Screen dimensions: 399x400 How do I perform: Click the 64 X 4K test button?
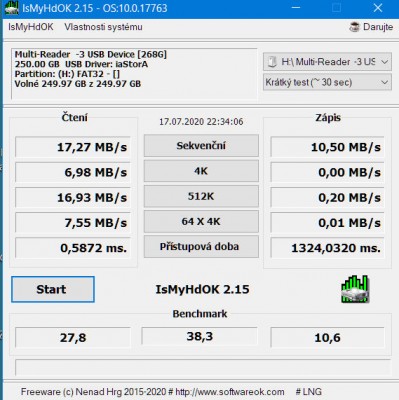click(x=201, y=221)
